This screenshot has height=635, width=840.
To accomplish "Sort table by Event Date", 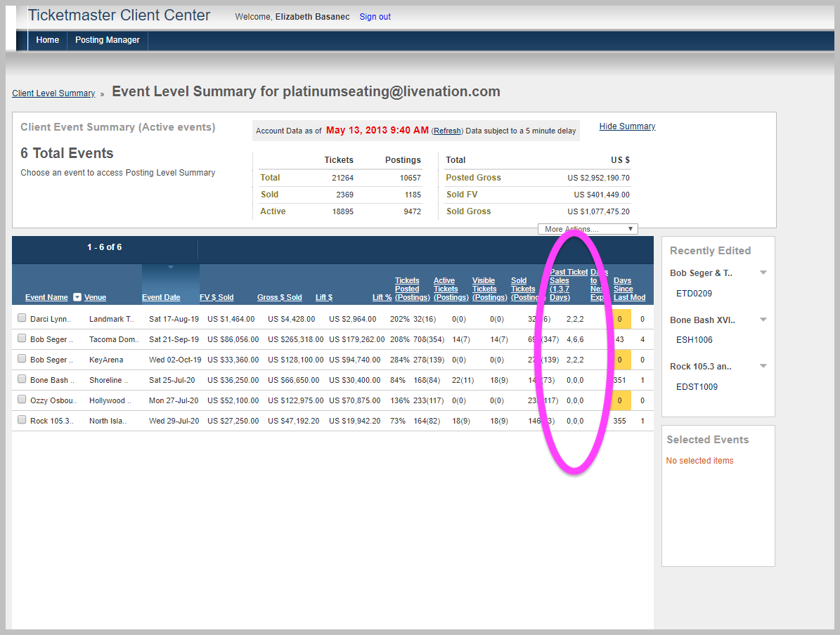I will (x=161, y=298).
